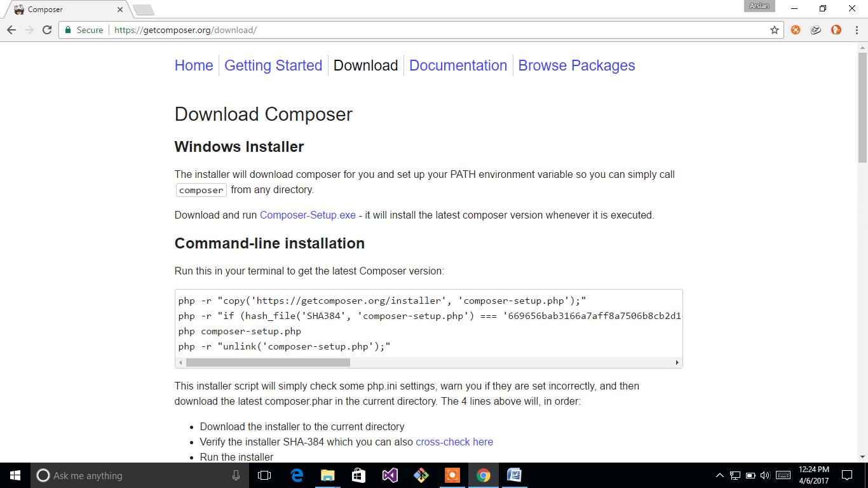Screen dimensions: 868x488
Task: Click the Cortana microphone icon
Action: (236, 475)
